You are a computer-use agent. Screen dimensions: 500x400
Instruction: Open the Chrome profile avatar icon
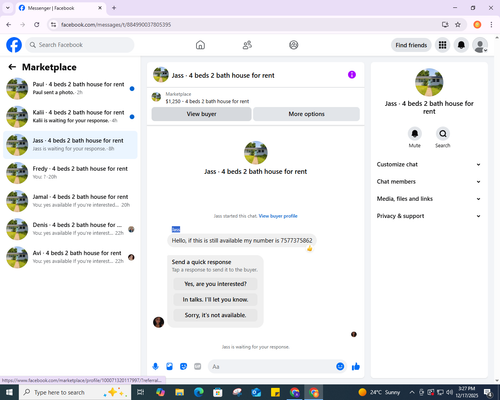tap(477, 24)
